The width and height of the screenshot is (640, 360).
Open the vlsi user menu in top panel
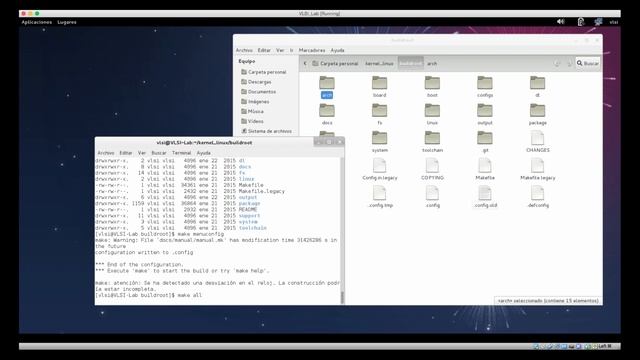[613, 22]
